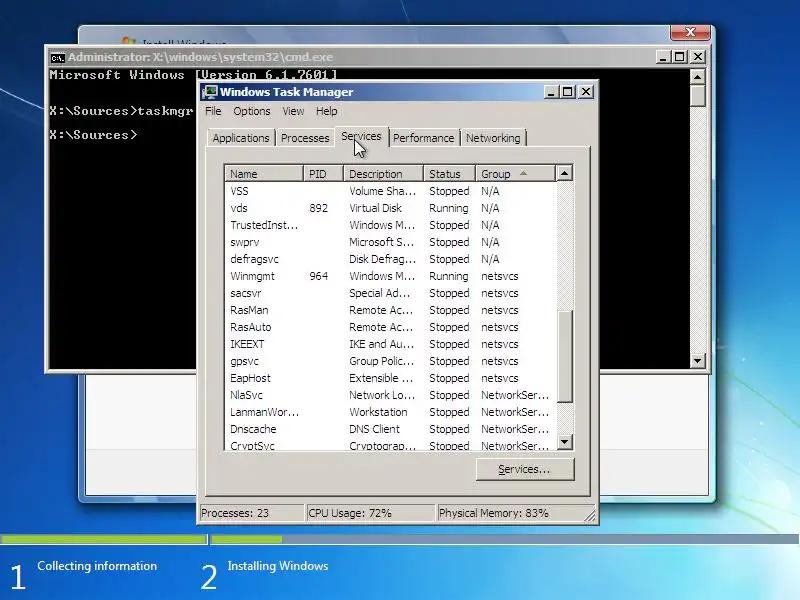Click the Installing Windows progress bar
Screen dimensions: 800x600
[504, 539]
